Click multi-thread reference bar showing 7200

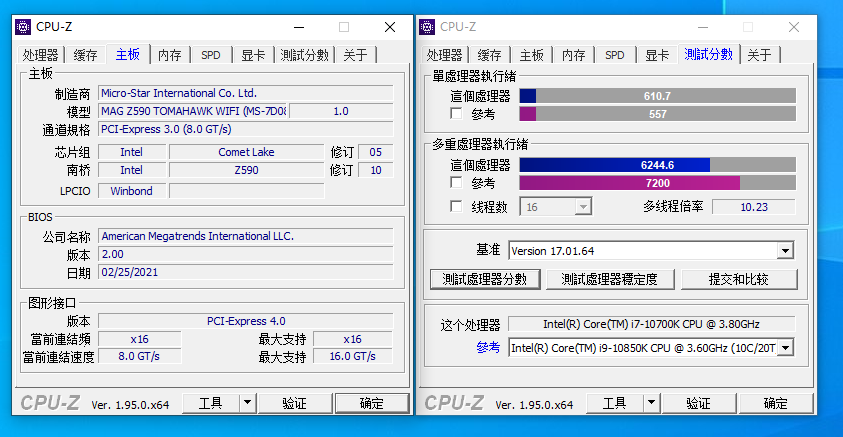pyautogui.click(x=658, y=183)
